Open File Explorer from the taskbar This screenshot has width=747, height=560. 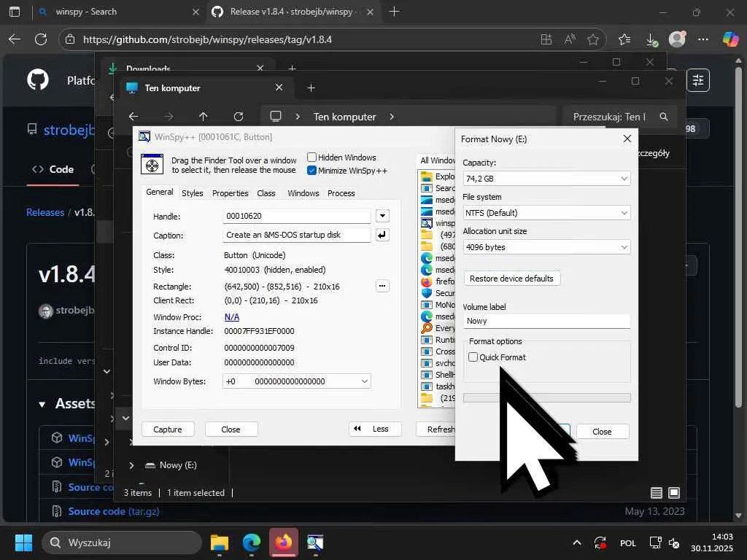pyautogui.click(x=220, y=542)
